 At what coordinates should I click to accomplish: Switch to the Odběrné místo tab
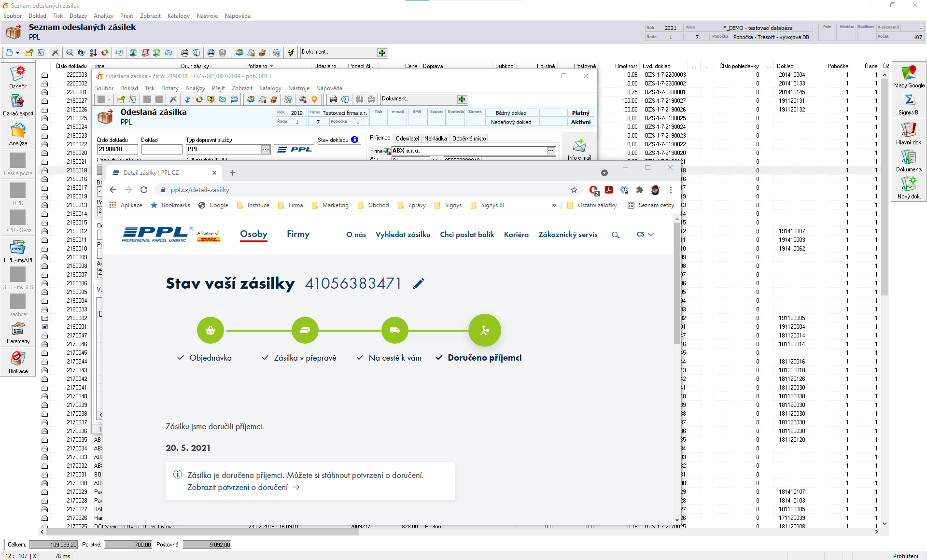[469, 139]
